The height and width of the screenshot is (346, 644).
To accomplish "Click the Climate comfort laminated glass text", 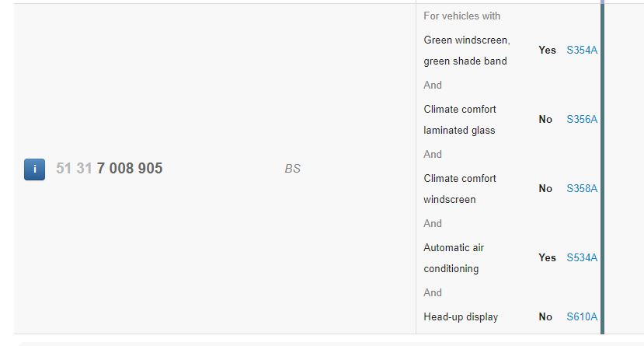I will [460, 120].
